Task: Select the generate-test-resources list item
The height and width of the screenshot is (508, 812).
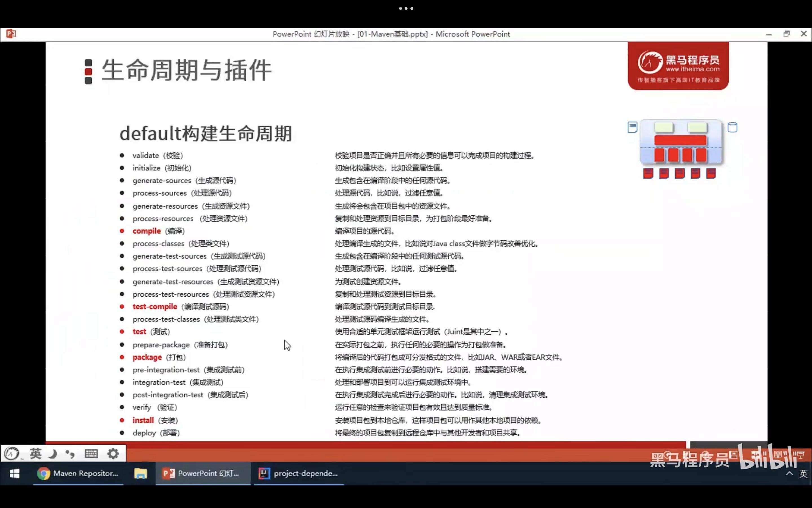Action: tap(206, 282)
